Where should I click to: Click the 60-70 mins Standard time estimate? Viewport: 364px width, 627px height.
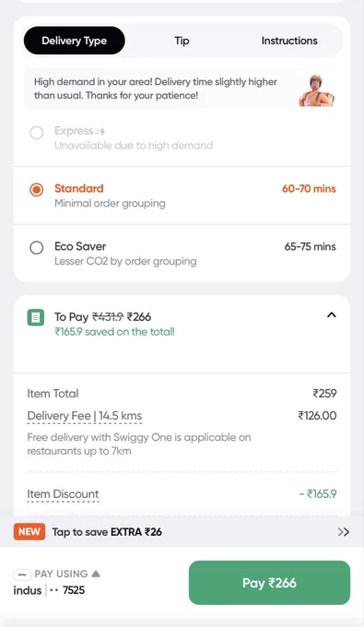309,189
